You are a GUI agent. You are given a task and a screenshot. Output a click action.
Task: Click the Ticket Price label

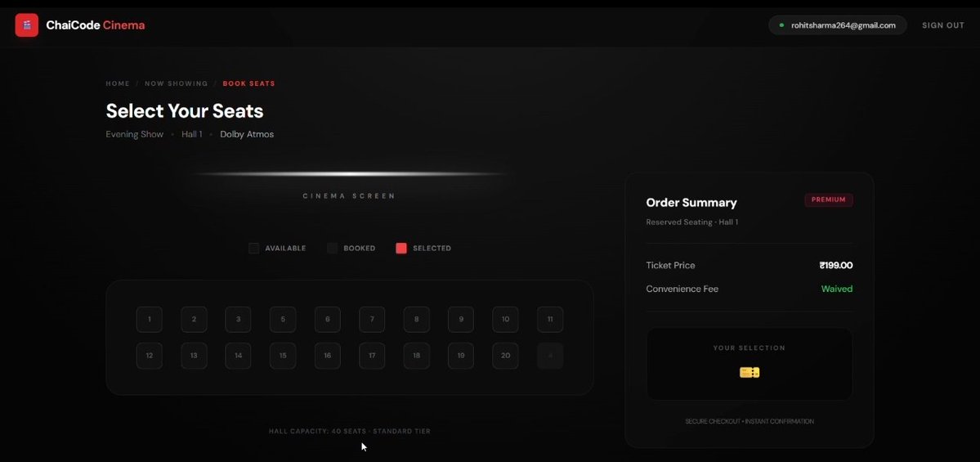point(670,266)
